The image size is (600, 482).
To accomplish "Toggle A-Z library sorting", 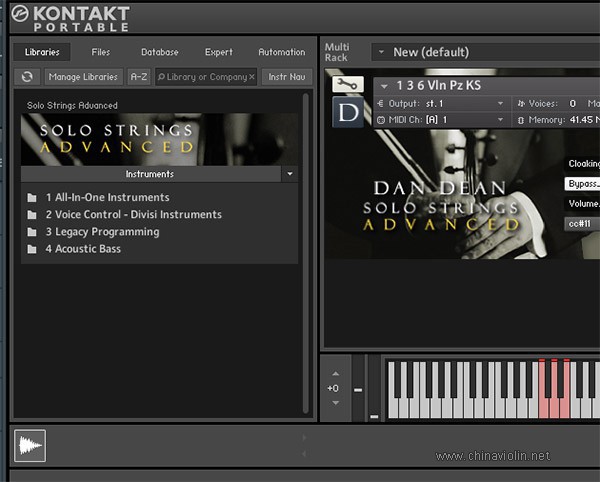I will coord(139,77).
